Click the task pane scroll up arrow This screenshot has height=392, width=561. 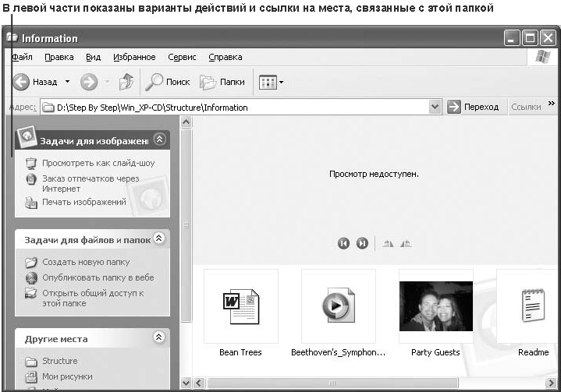click(x=186, y=122)
